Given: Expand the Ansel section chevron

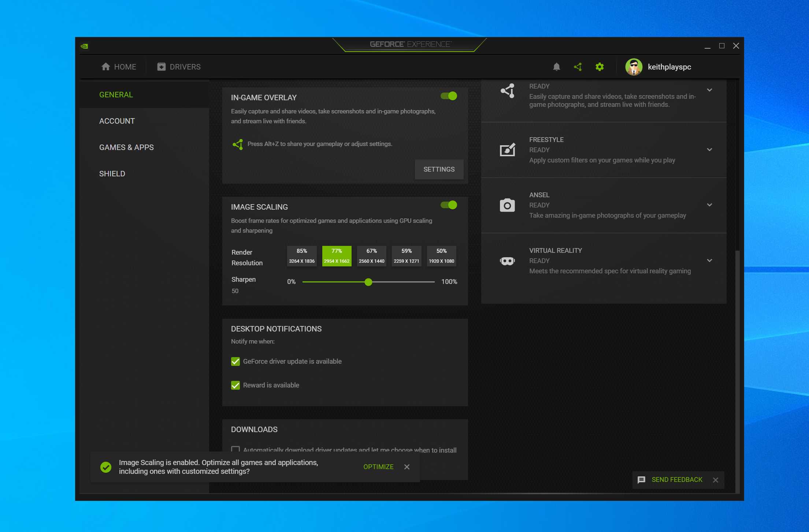Looking at the screenshot, I should (709, 205).
